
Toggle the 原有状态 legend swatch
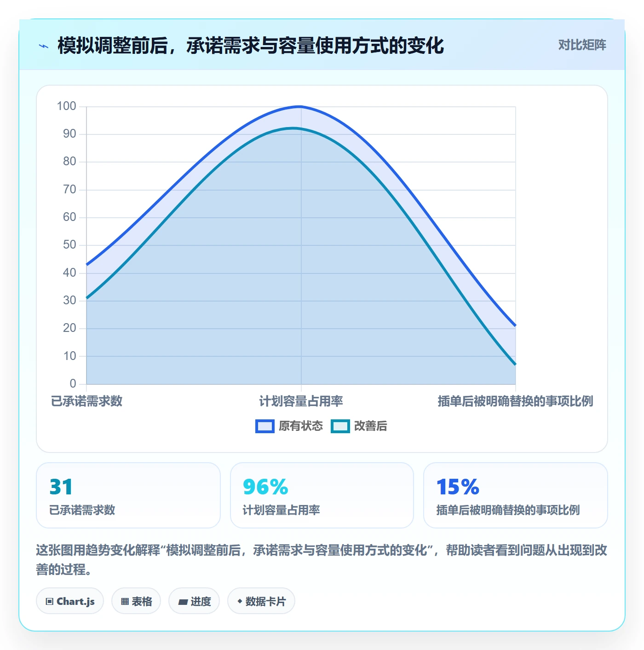[265, 426]
